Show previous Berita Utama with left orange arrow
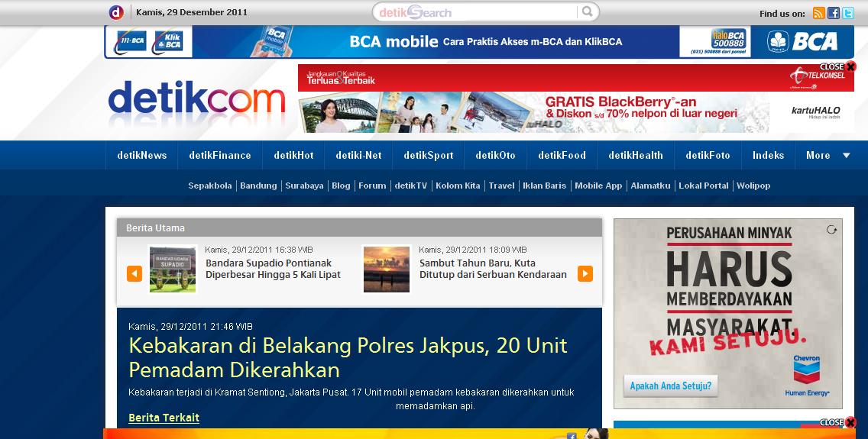868x439 pixels. click(134, 273)
